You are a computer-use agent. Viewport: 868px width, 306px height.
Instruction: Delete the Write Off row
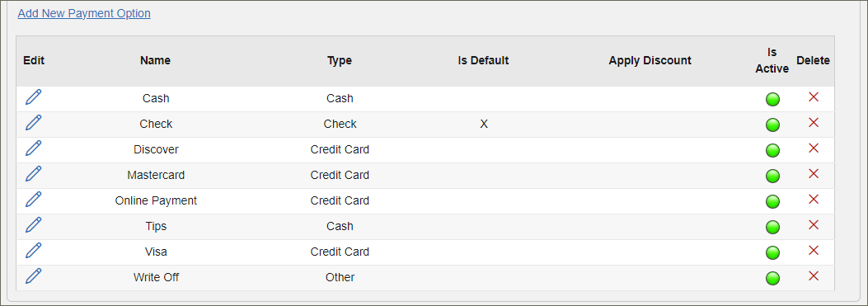814,275
